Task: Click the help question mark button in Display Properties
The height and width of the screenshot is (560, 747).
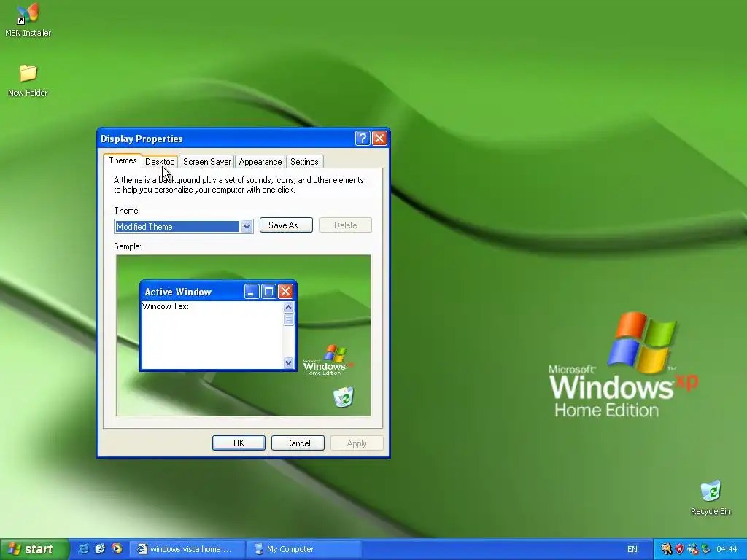Action: click(x=363, y=138)
